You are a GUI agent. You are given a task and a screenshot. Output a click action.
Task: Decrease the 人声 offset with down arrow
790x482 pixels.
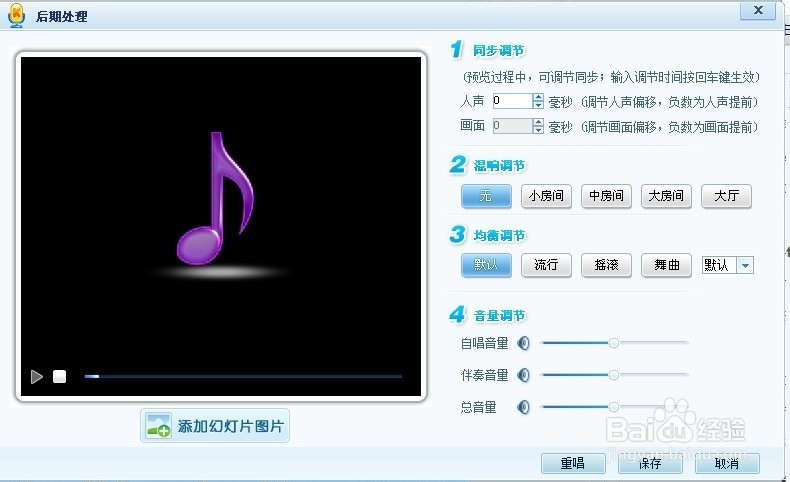click(x=539, y=105)
